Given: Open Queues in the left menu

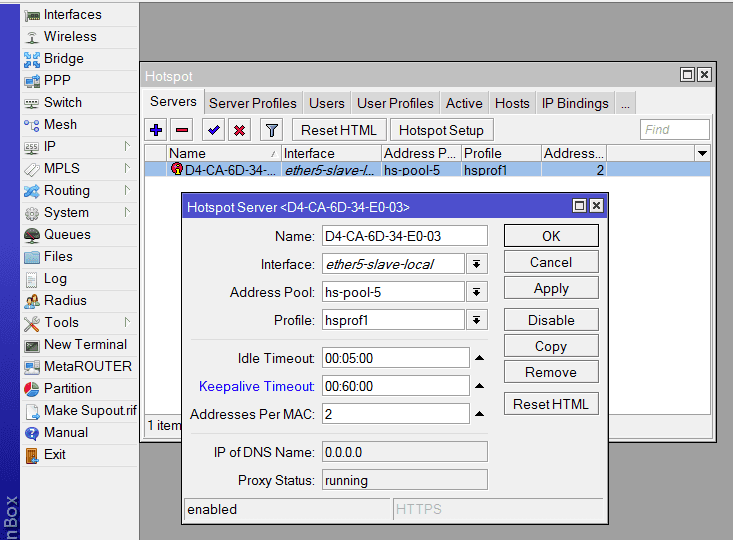Looking at the screenshot, I should pyautogui.click(x=67, y=234).
